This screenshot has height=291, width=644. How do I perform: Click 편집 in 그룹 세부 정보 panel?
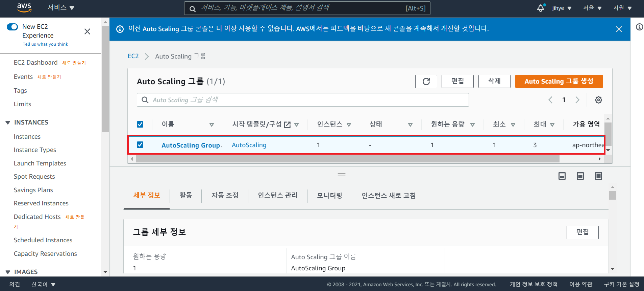pyautogui.click(x=583, y=232)
